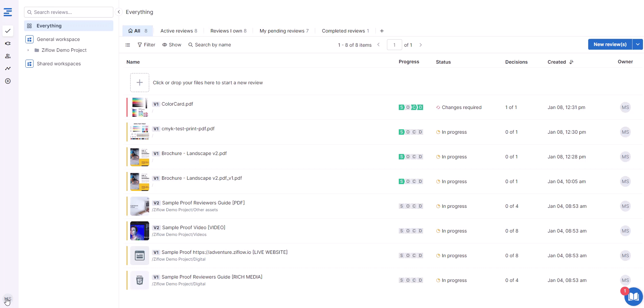The image size is (644, 308).
Task: Go to previous page arrow
Action: 378,45
